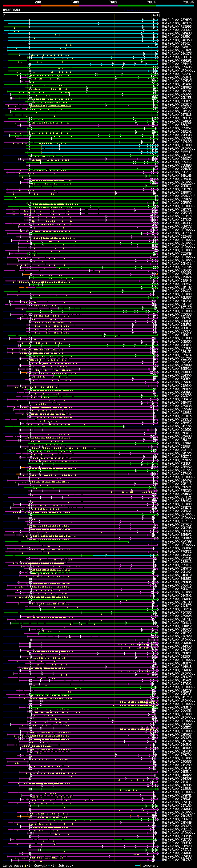The image size is (197, 868).
Task: Select the UniRef100_P08297 label
Action: click(176, 108)
